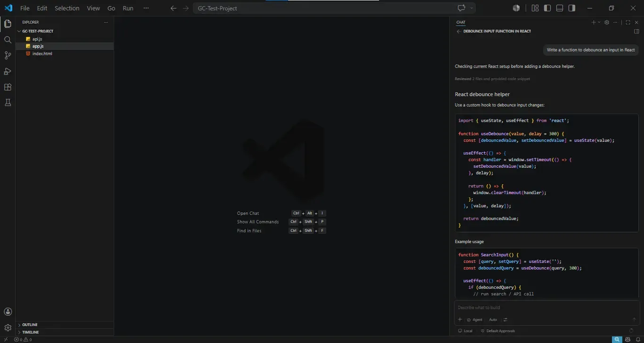Open notifications bell in status bar
Viewport: 644px width, 343px height.
click(x=638, y=339)
